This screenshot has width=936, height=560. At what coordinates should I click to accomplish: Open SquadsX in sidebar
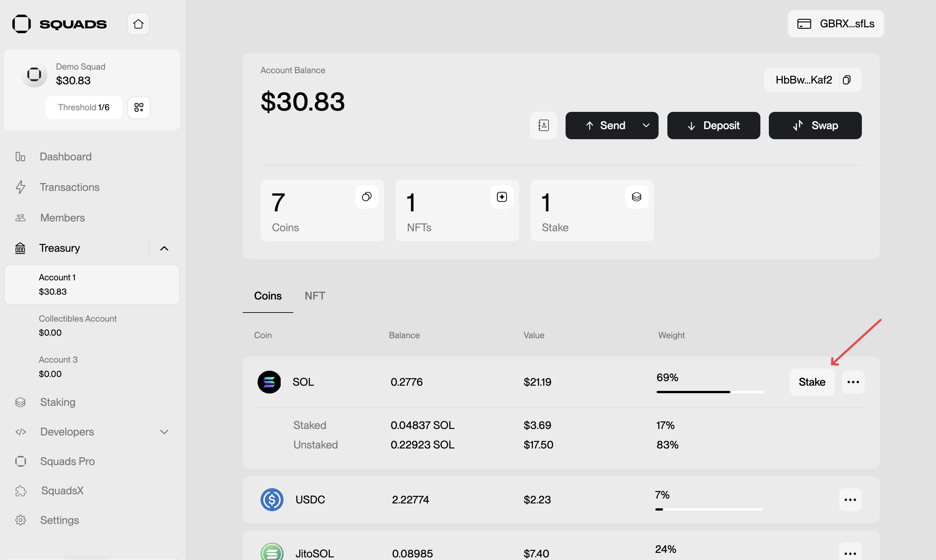[x=62, y=490]
